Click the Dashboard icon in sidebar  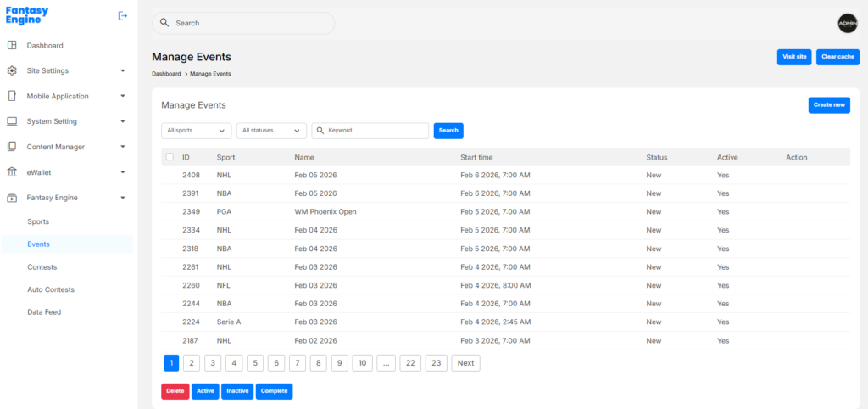pos(12,45)
